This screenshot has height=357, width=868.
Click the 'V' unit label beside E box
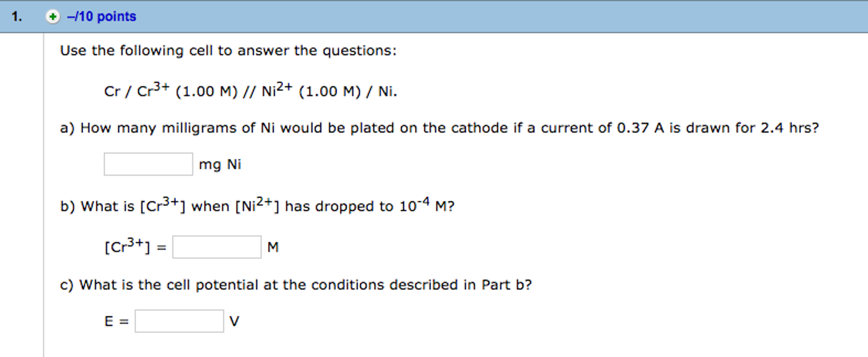234,321
